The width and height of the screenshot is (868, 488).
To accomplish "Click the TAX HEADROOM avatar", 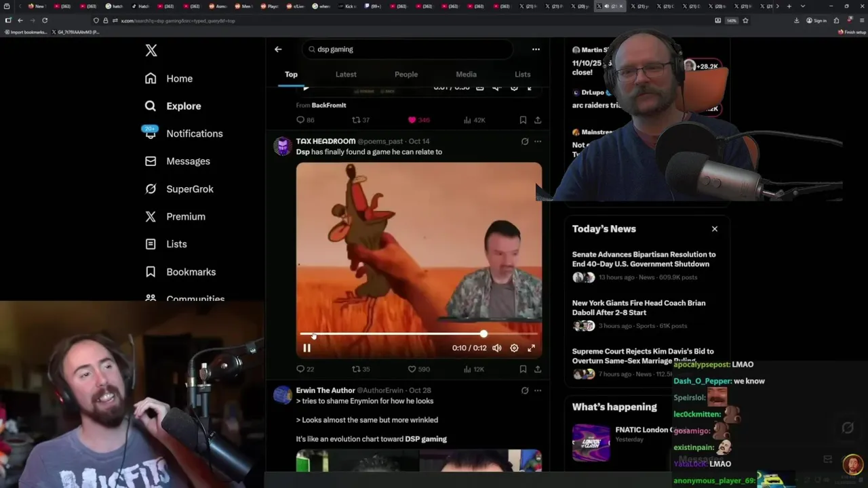I will tap(283, 146).
